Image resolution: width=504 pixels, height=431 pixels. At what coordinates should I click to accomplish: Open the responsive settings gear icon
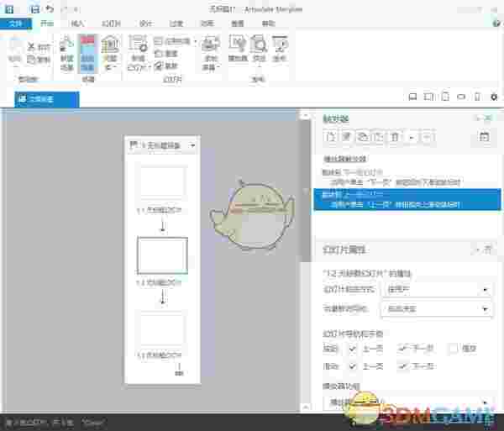(494, 97)
